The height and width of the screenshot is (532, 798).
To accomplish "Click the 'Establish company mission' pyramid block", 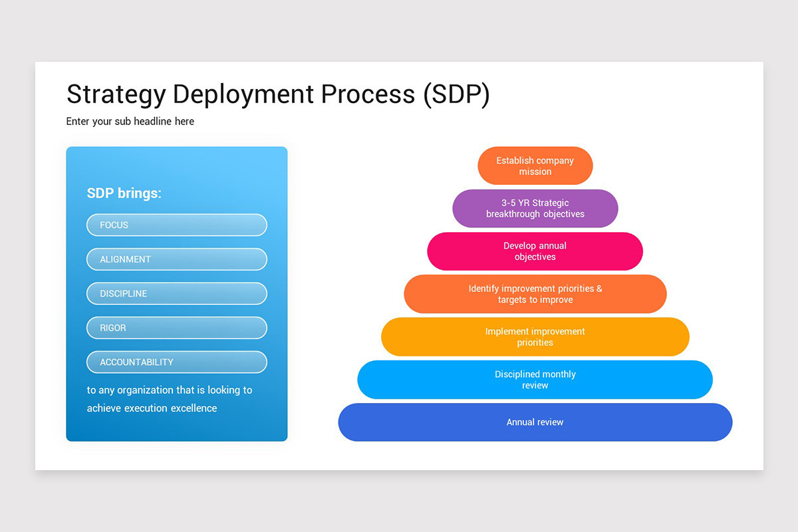I will click(535, 166).
